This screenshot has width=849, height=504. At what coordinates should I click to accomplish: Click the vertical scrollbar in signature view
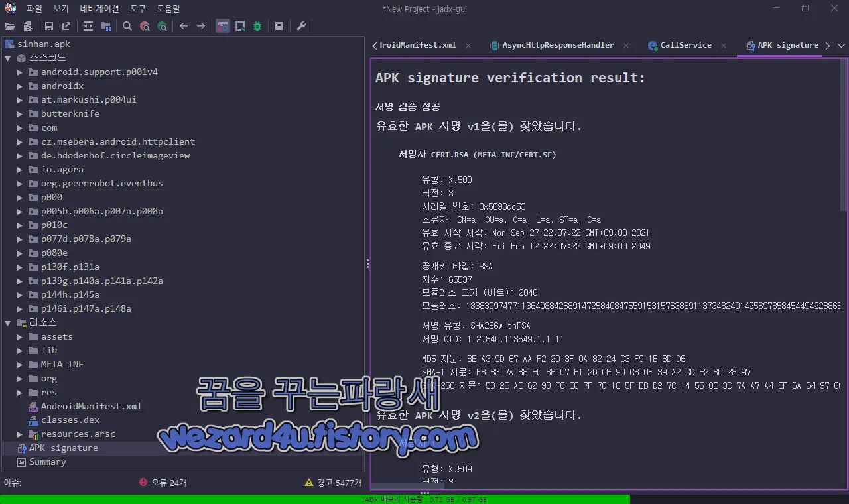pyautogui.click(x=844, y=135)
